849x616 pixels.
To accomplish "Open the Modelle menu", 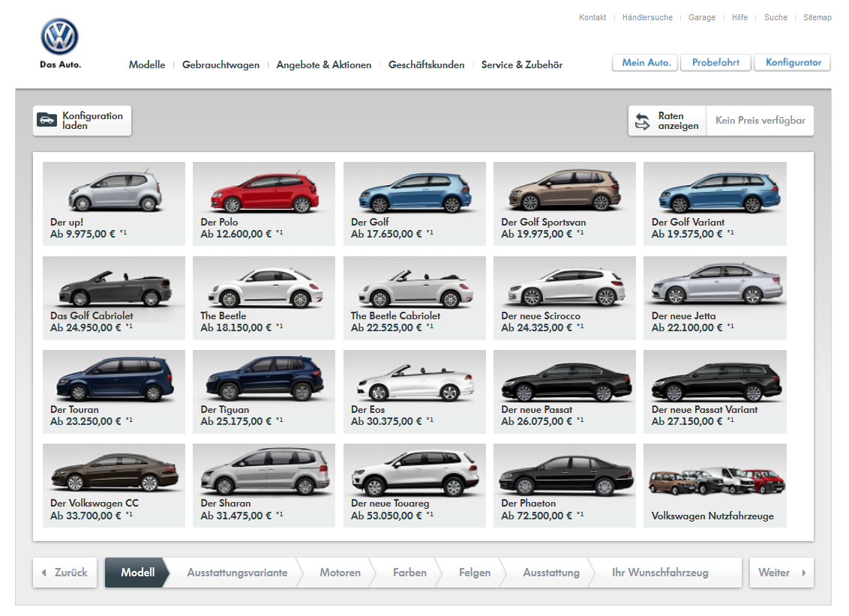I will [147, 64].
